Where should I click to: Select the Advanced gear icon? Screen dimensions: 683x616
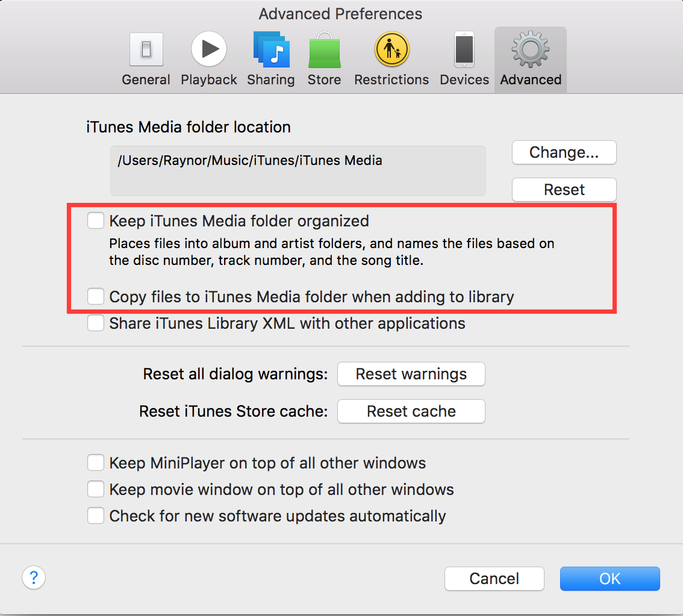(531, 49)
